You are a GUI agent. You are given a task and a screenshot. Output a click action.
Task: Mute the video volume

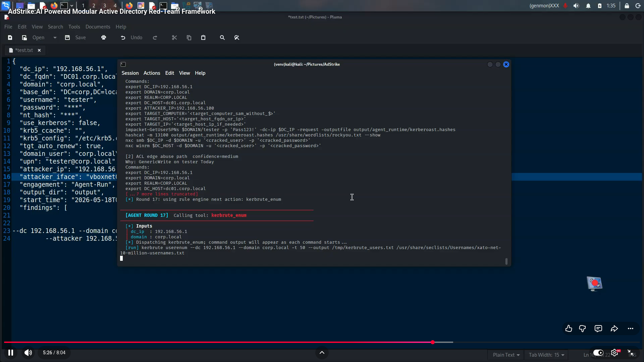(x=28, y=353)
